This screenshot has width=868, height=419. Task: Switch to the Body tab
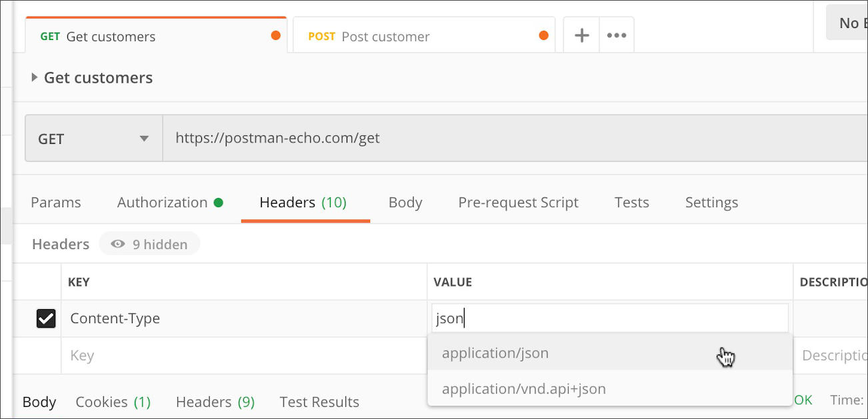[405, 202]
